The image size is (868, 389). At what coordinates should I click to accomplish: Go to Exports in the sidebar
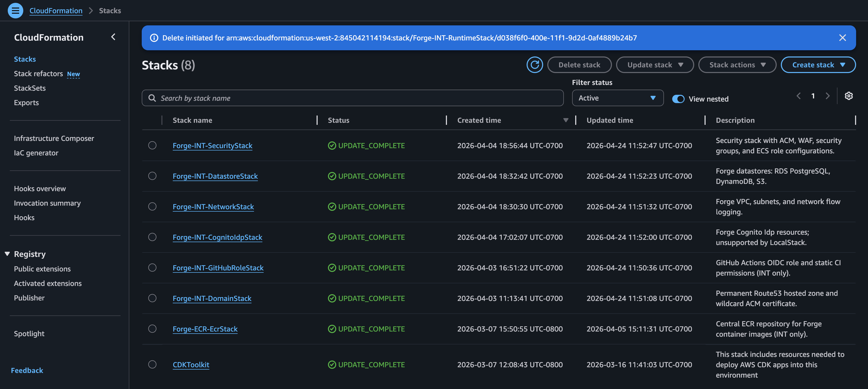[x=26, y=103]
